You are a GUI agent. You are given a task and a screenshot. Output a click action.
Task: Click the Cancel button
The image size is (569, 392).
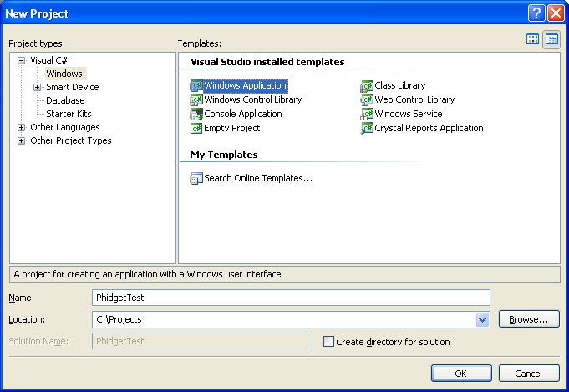(529, 374)
